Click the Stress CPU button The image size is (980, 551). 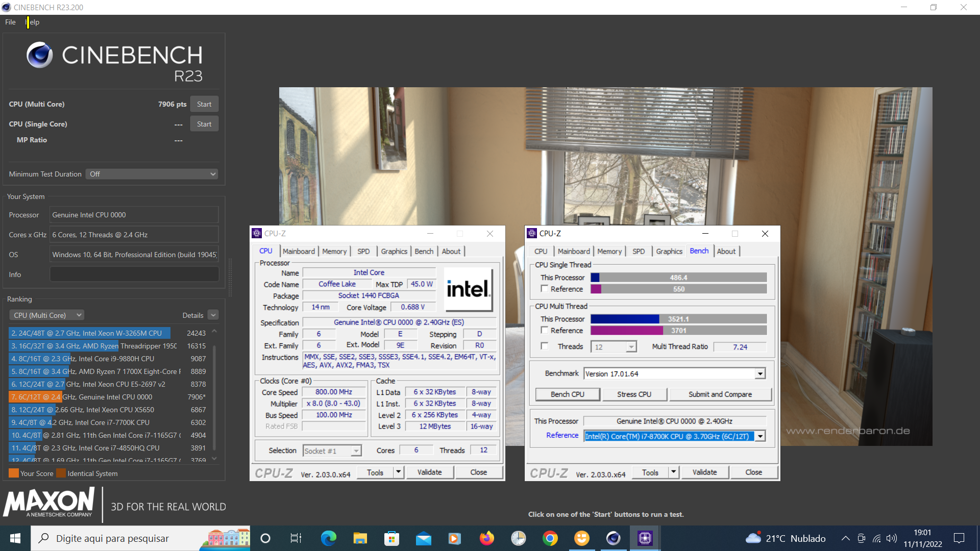[634, 394]
